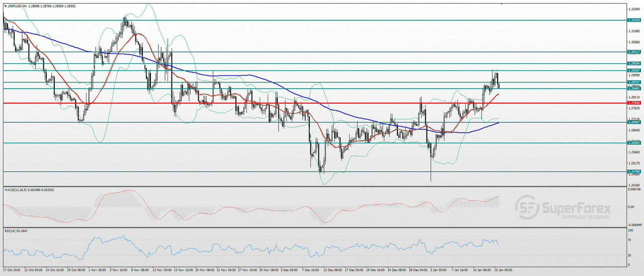The width and height of the screenshot is (644, 276).
Task: Click the red 1.27848 price tag
Action: point(633,103)
